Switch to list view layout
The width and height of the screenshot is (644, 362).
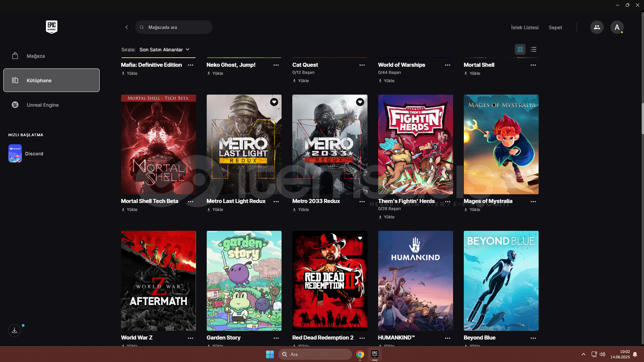[x=533, y=49]
